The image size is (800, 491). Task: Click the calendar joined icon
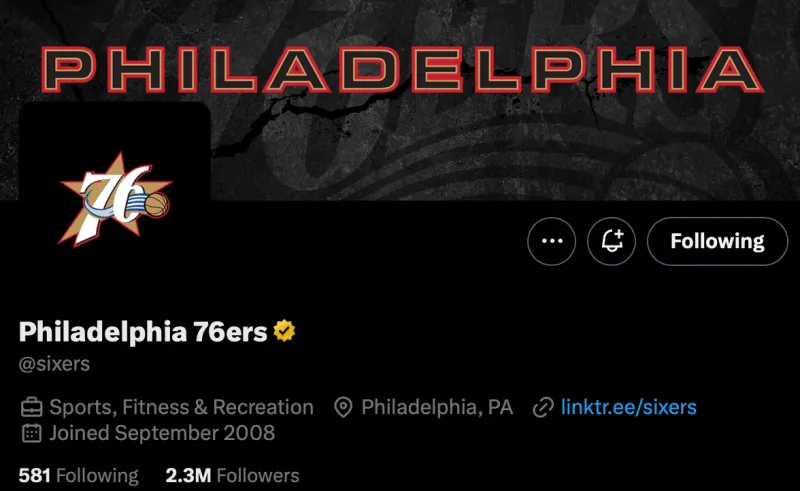31,433
